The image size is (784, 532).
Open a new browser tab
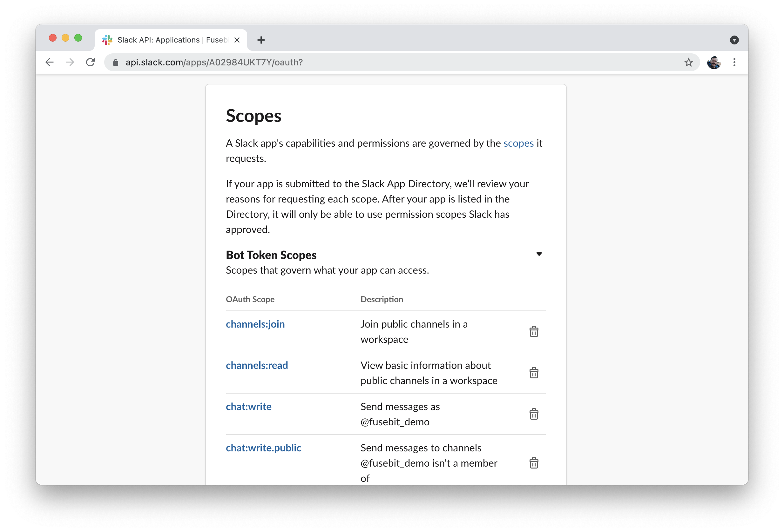(261, 40)
